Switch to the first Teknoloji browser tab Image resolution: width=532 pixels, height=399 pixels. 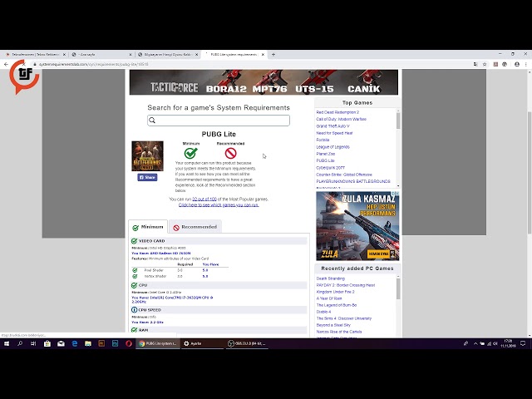tap(35, 54)
